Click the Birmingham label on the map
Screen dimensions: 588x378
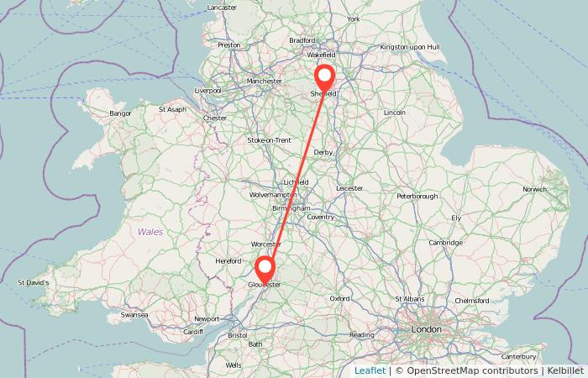coord(291,208)
